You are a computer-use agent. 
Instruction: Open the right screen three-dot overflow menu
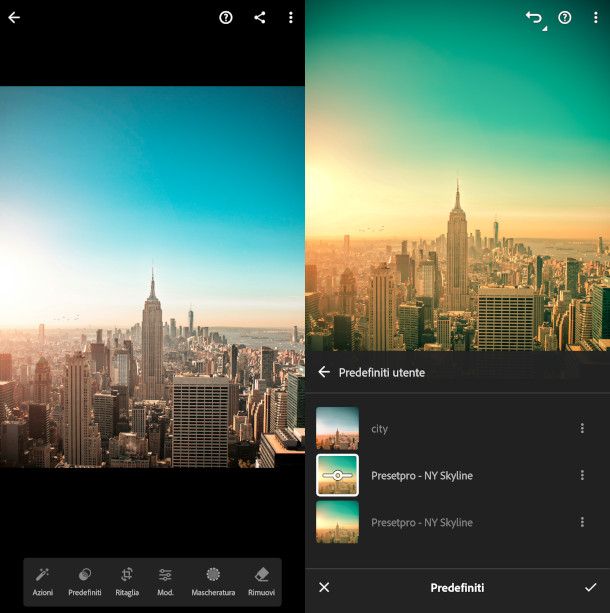click(x=596, y=18)
